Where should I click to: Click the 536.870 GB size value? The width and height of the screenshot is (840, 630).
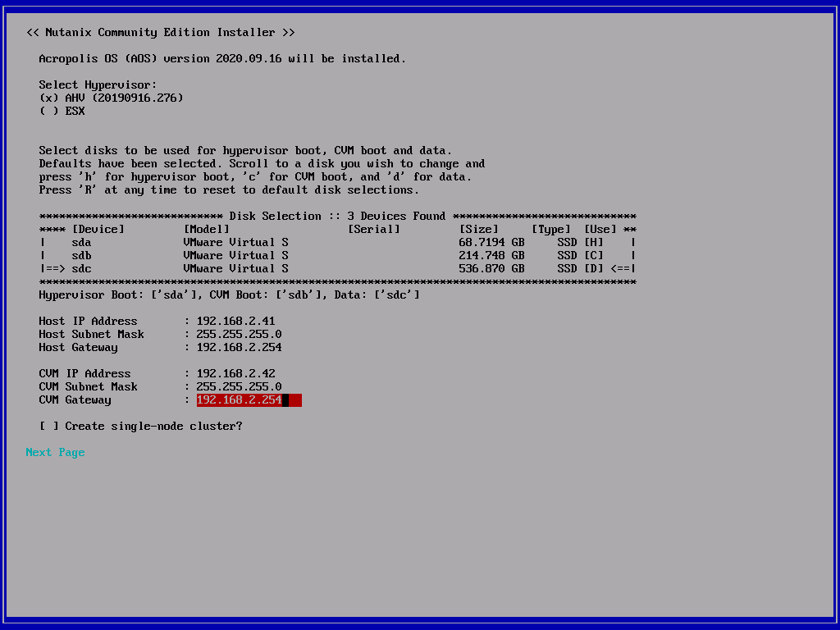point(491,269)
